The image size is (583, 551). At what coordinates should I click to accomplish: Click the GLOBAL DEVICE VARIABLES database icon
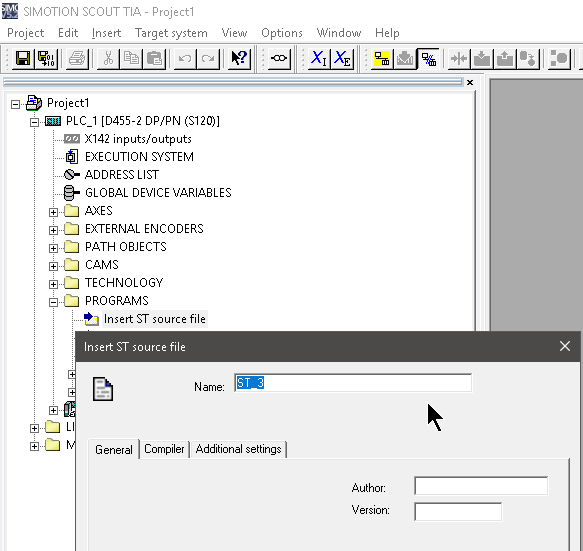71,193
